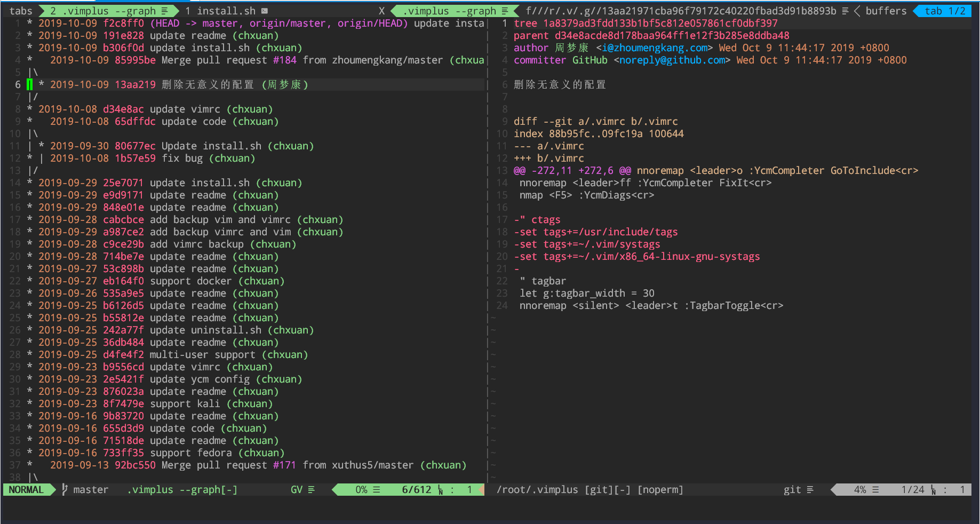Click the 'diff --git a/.vimrc b/.vimrc' line
The image size is (980, 524).
coord(596,122)
